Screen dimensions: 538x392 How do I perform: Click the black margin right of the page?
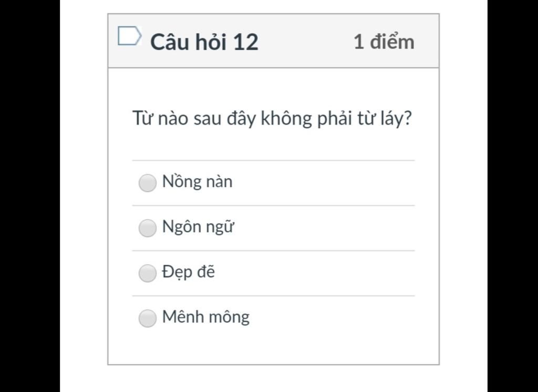tap(513, 196)
